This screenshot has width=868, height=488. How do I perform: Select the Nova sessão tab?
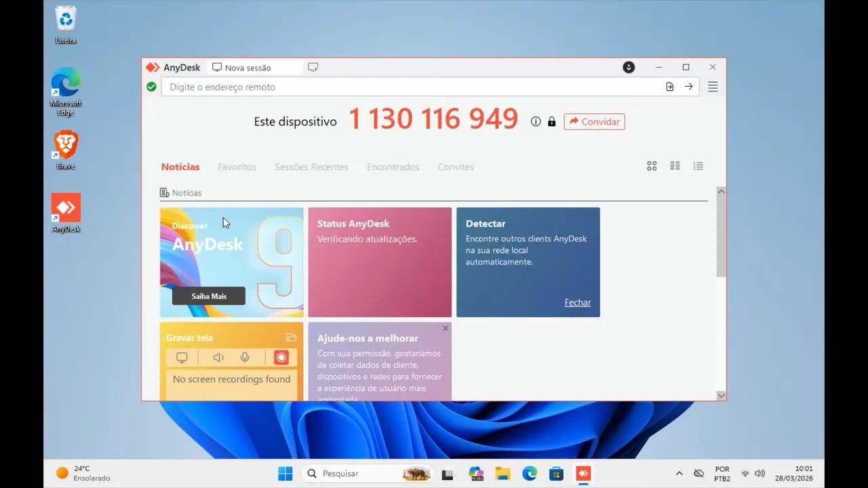[x=254, y=67]
